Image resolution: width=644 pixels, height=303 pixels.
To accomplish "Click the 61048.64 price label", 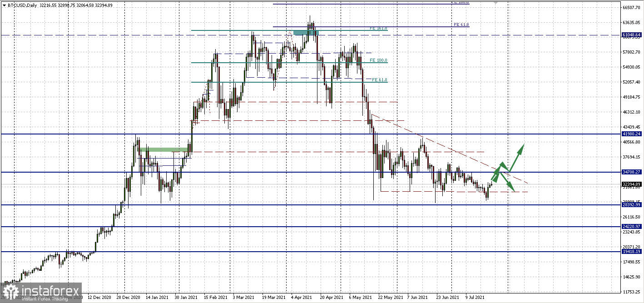I will [632, 35].
